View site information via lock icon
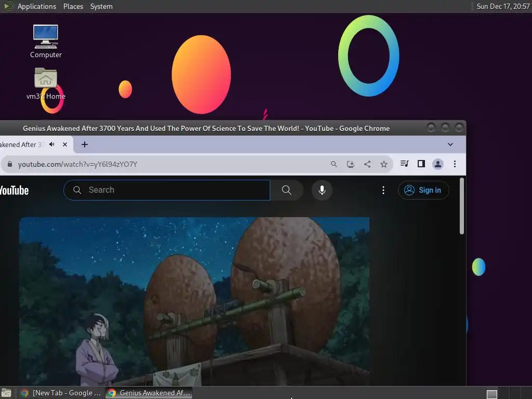This screenshot has height=399, width=532. coord(10,164)
